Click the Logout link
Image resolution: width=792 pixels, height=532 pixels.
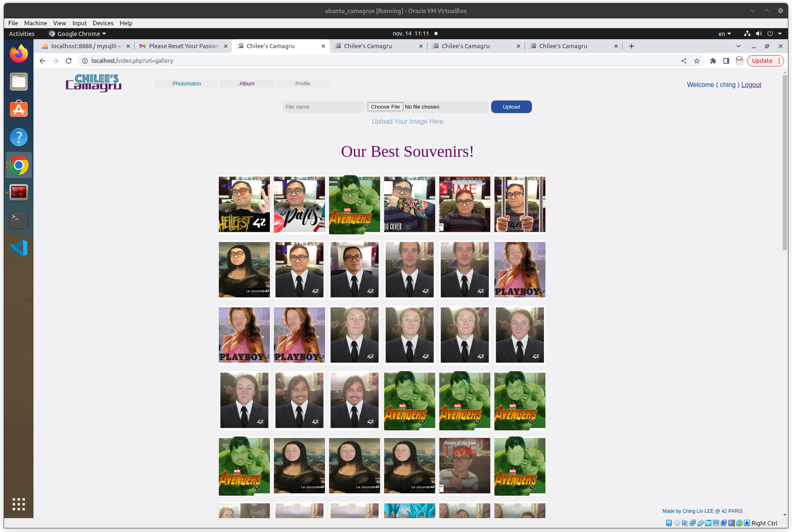[751, 85]
